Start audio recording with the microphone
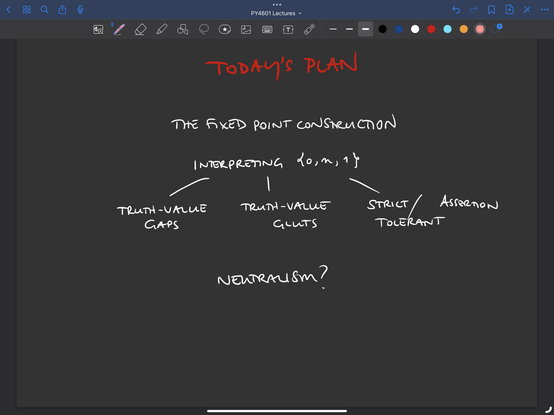 [x=80, y=10]
